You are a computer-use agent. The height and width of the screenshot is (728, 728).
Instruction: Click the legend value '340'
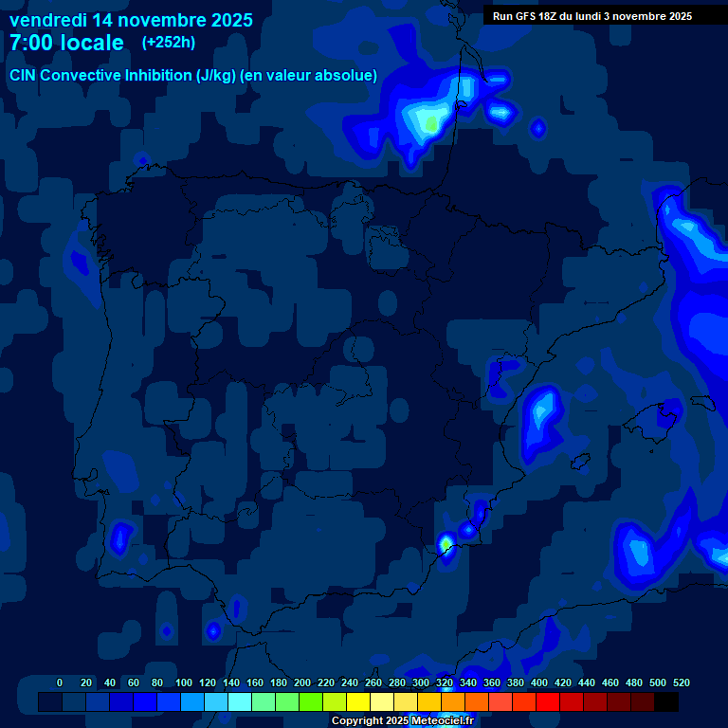point(468,682)
